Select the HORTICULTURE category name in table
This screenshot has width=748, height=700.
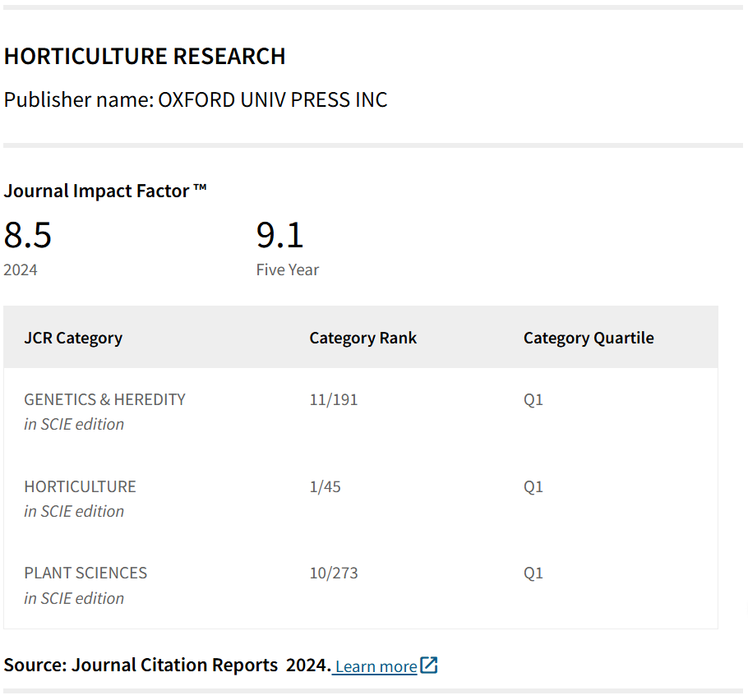coord(80,486)
